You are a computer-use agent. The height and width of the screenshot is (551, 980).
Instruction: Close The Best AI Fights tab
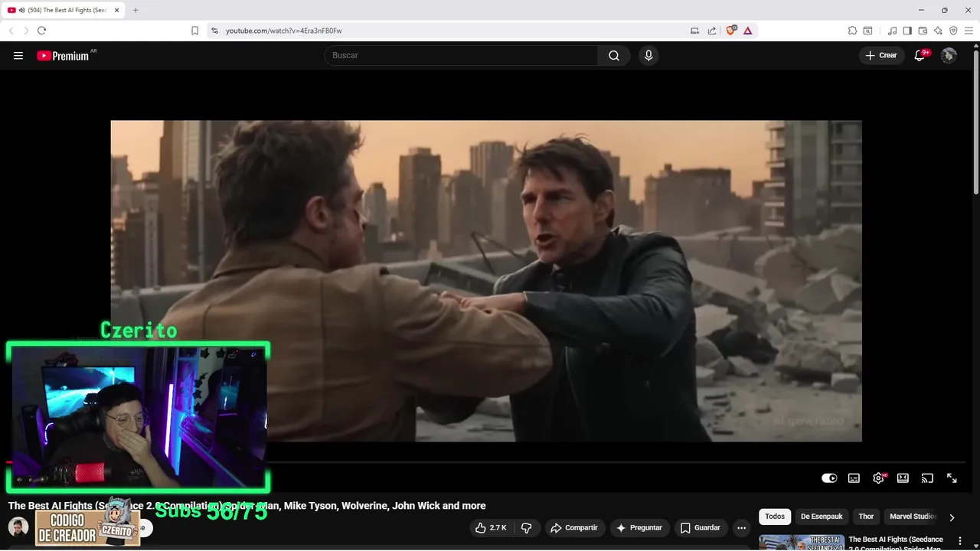coord(116,10)
